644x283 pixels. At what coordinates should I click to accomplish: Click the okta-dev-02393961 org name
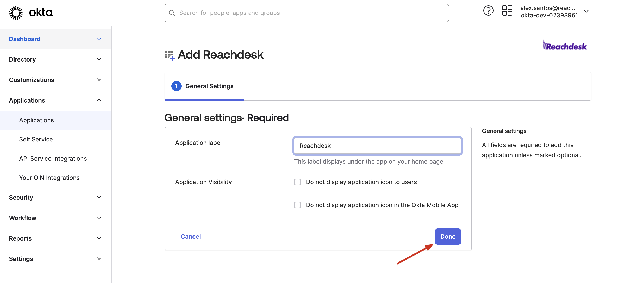pyautogui.click(x=549, y=16)
